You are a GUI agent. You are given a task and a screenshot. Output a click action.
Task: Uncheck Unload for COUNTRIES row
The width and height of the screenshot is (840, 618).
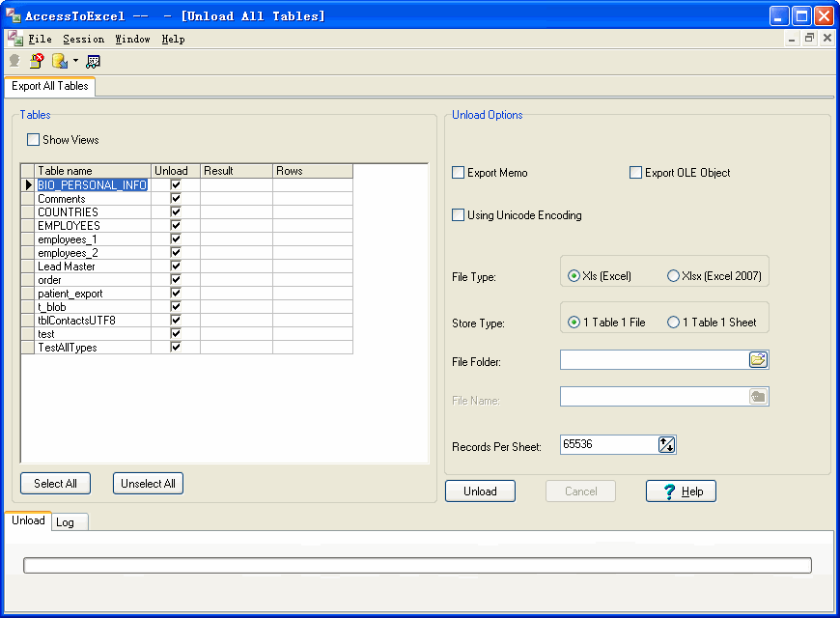(x=175, y=211)
